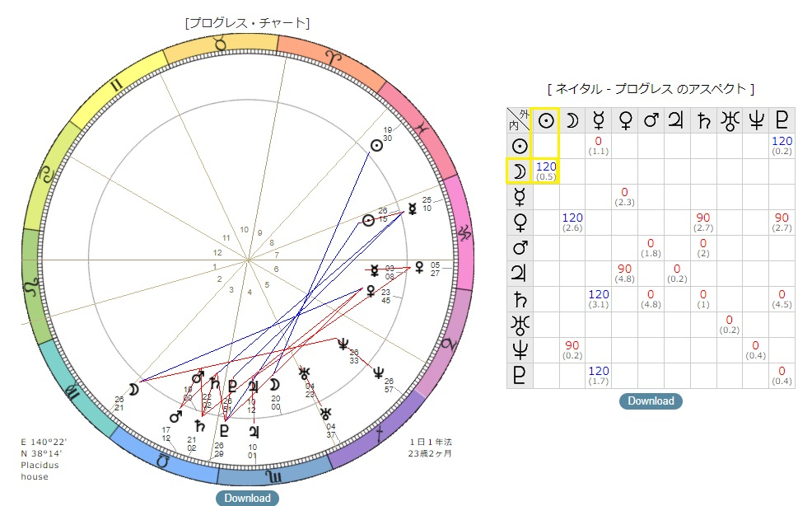Select the Jupiter-Venus 90 (4.8) aspect cell
Viewport: 812px width, 506px height.
point(624,274)
